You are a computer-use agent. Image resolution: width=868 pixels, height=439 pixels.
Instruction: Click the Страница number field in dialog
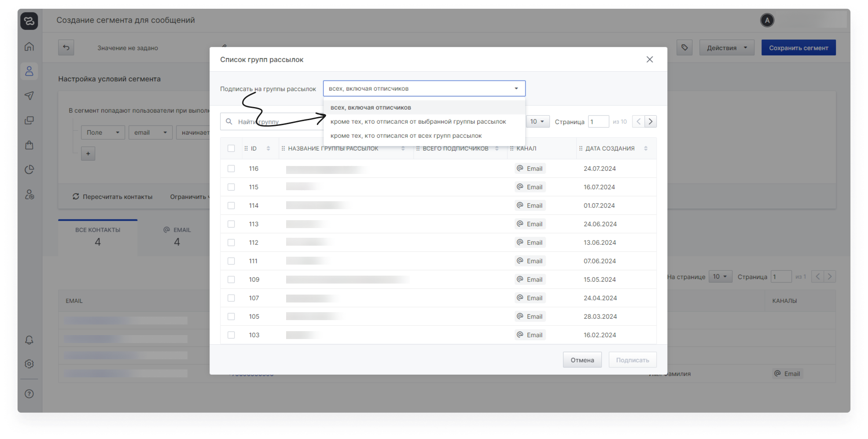[x=599, y=122]
